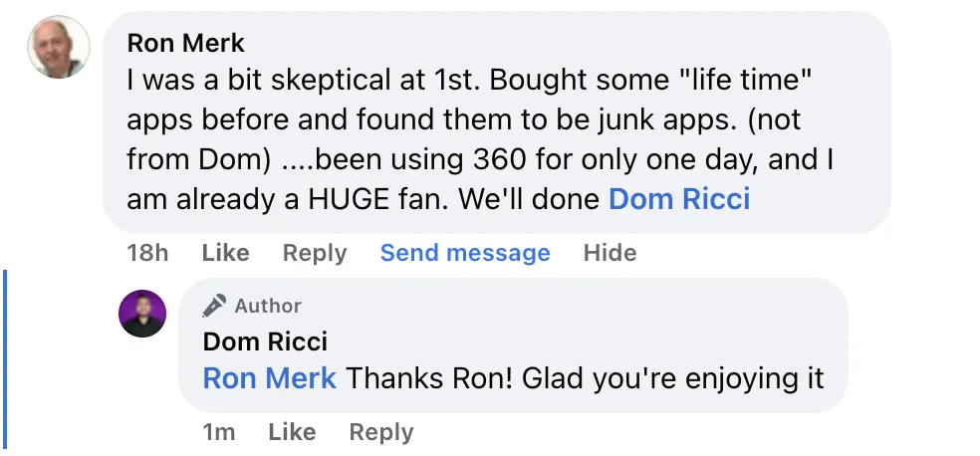Click the Author microphone badge icon
This screenshot has width=980, height=456.
[213, 305]
